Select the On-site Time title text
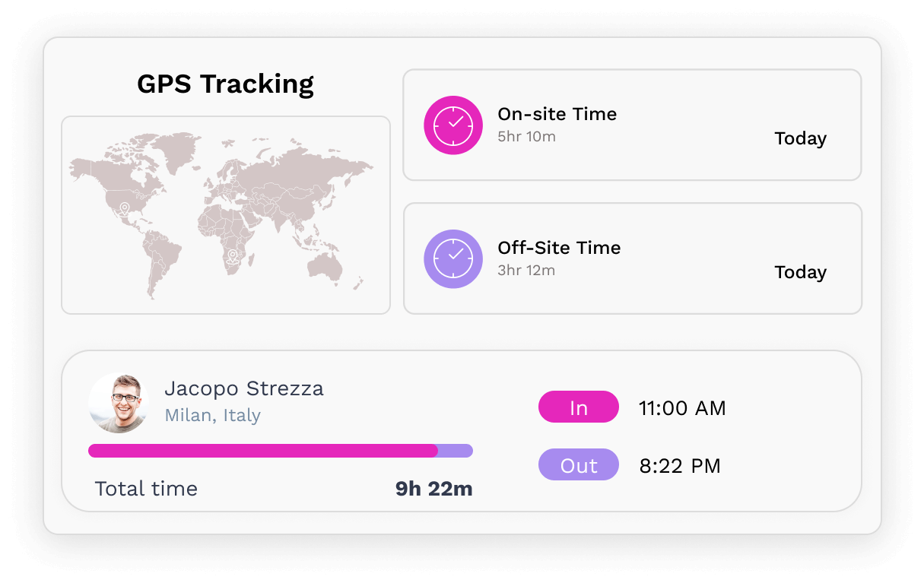The width and height of the screenshot is (924, 583). click(557, 114)
